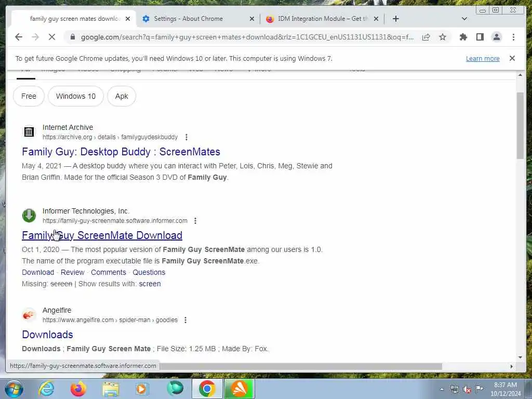Image resolution: width=532 pixels, height=399 pixels.
Task: Open Windows Explorer folder from taskbar
Action: tap(111, 389)
